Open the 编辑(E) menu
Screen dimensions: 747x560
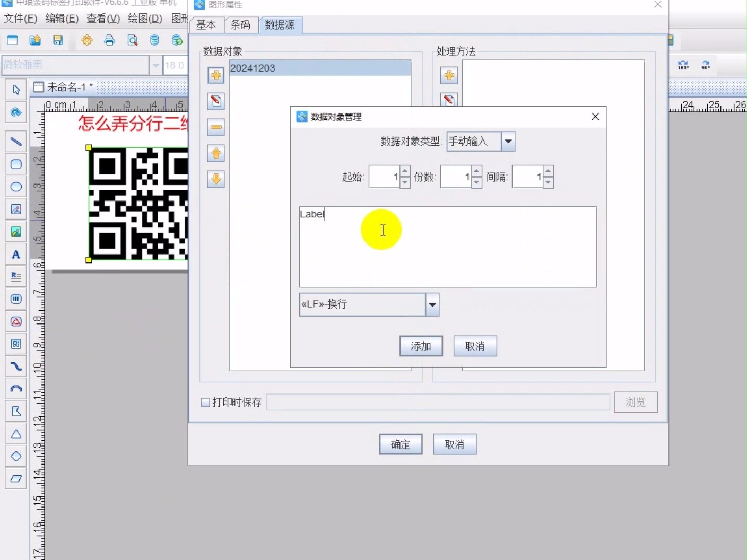point(62,19)
